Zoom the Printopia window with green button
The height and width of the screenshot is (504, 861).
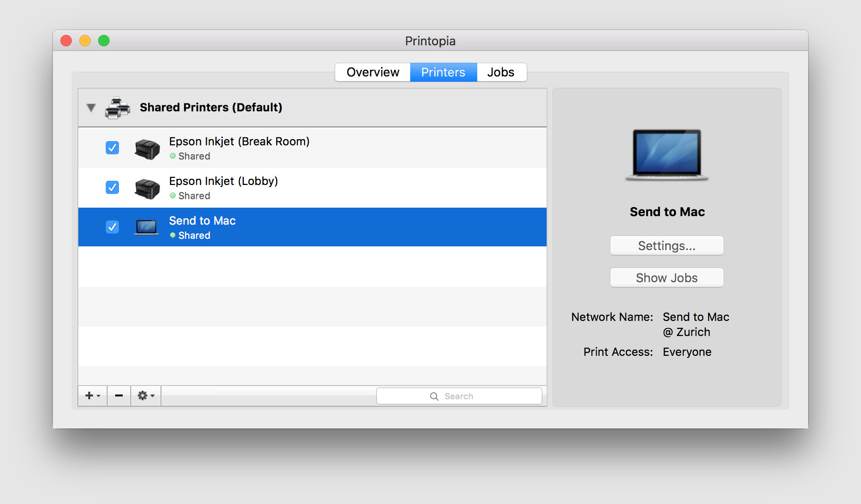click(x=104, y=41)
